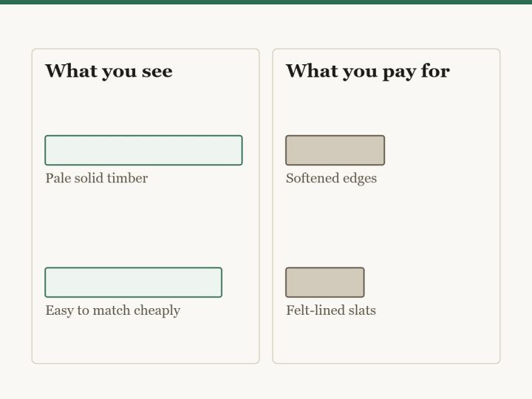Select the "Felt-lined slats" label text

(x=331, y=310)
